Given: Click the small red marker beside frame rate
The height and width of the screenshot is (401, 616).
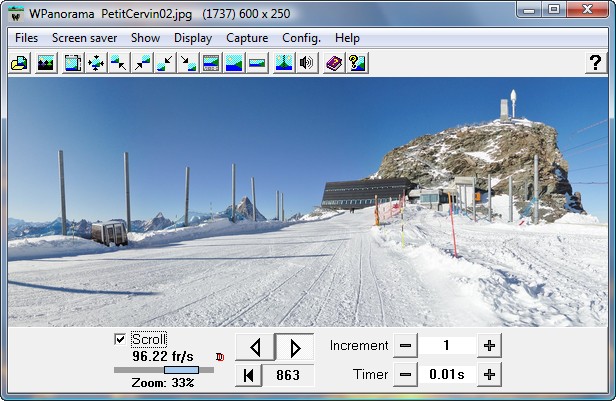Looking at the screenshot, I should pyautogui.click(x=220, y=356).
